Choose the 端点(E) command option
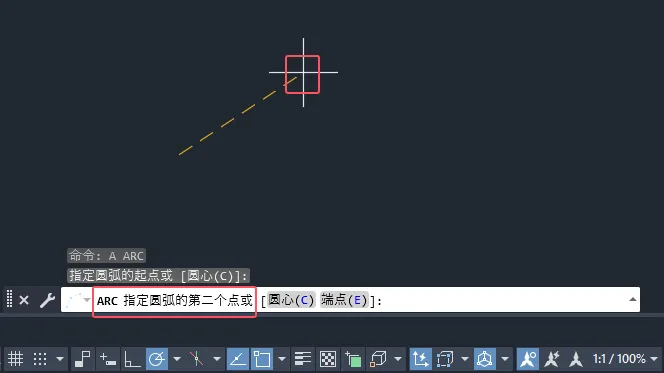 [x=344, y=300]
